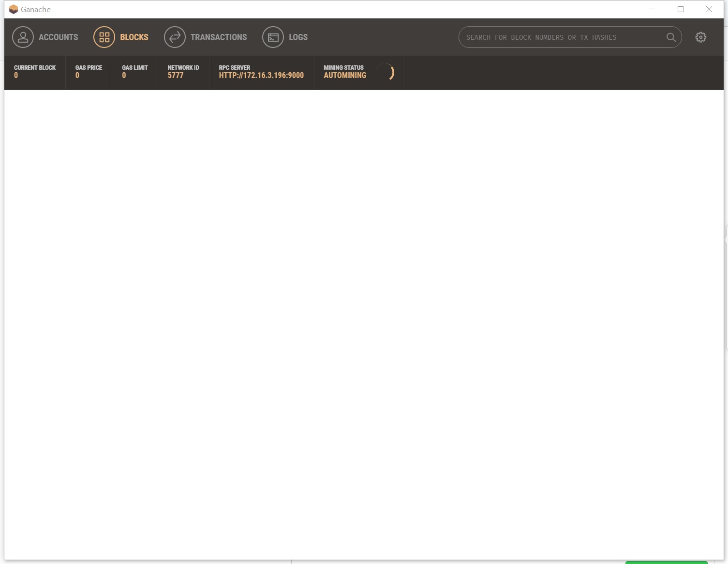
Task: Open the Logs panel icon
Action: click(272, 37)
